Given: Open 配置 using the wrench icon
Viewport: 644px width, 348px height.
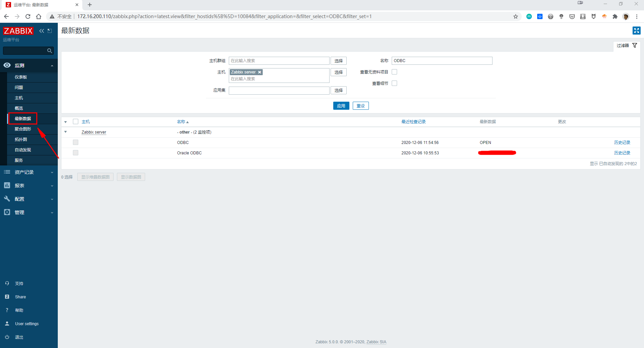Looking at the screenshot, I should click(7, 199).
